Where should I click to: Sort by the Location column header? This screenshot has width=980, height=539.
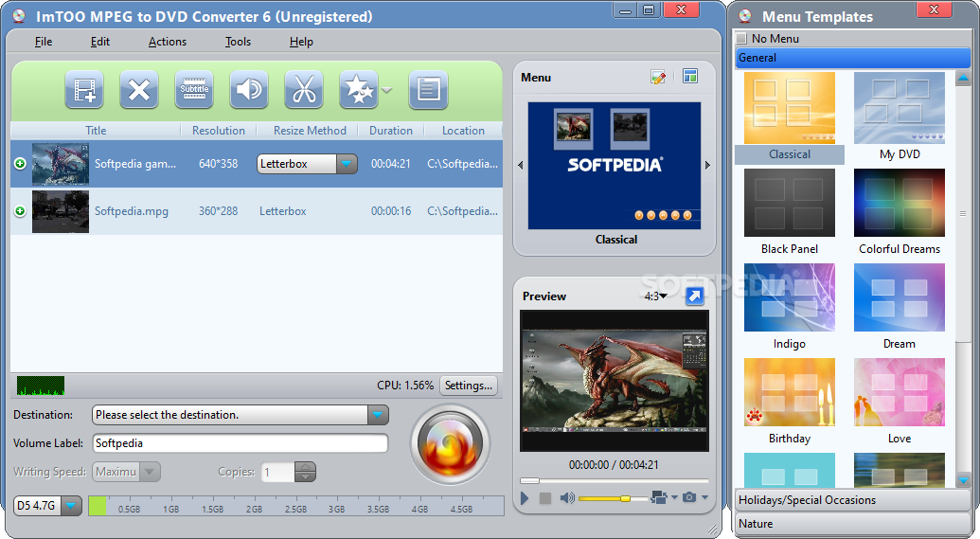463,130
